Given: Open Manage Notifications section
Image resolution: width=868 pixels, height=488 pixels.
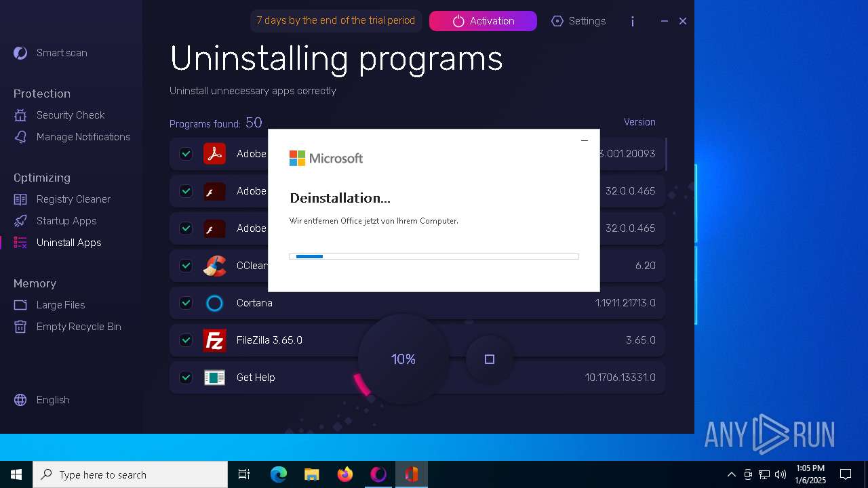Looking at the screenshot, I should (83, 137).
